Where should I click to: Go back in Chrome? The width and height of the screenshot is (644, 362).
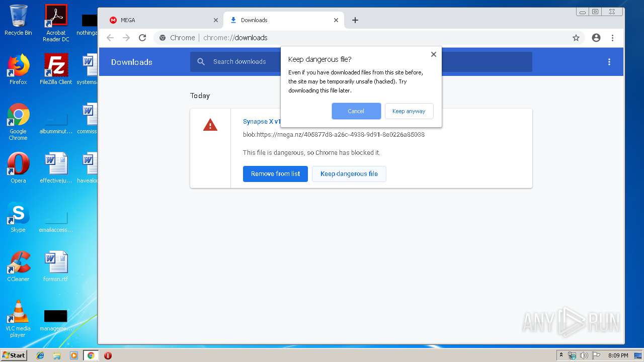pos(110,38)
